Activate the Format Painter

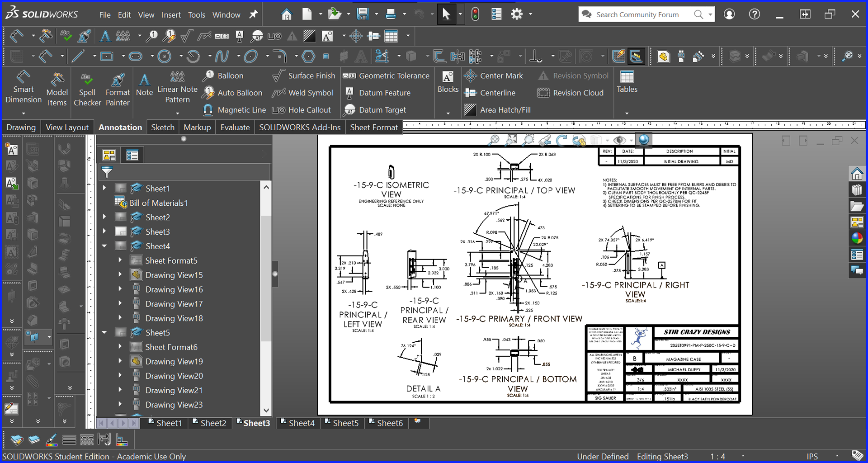tap(118, 90)
